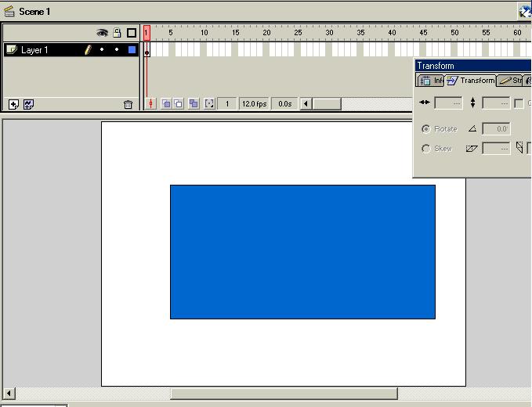Switch to the Stroke tab
This screenshot has height=407, width=532.
click(511, 81)
